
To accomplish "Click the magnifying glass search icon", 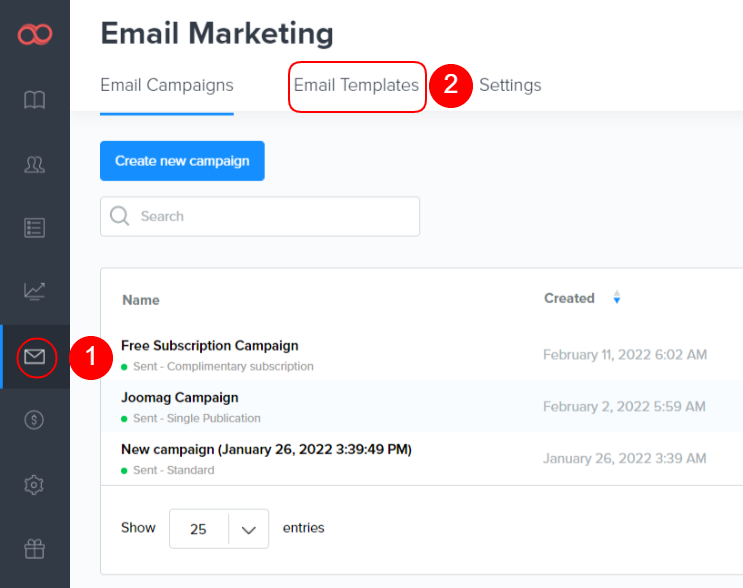I will (x=120, y=216).
